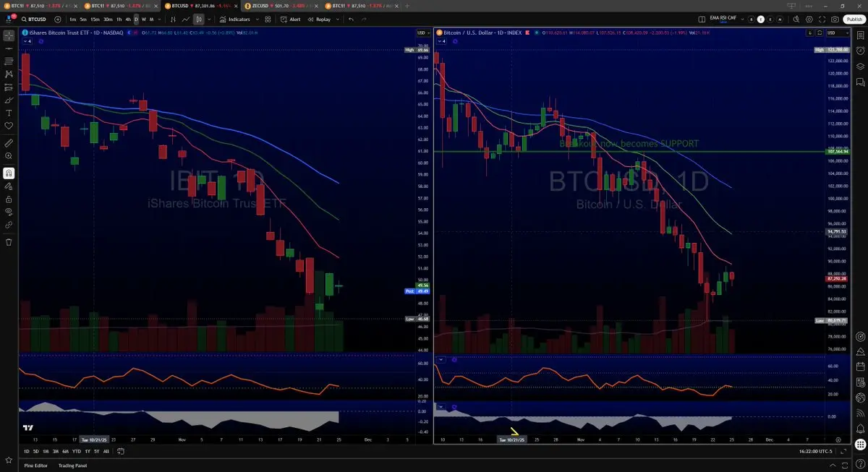This screenshot has height=472, width=868.
Task: Set the date range to All
Action: [x=106, y=451]
